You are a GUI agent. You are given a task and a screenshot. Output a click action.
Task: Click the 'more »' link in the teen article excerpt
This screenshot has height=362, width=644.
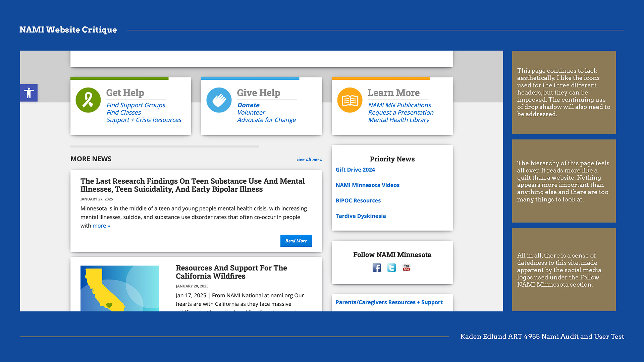[101, 226]
